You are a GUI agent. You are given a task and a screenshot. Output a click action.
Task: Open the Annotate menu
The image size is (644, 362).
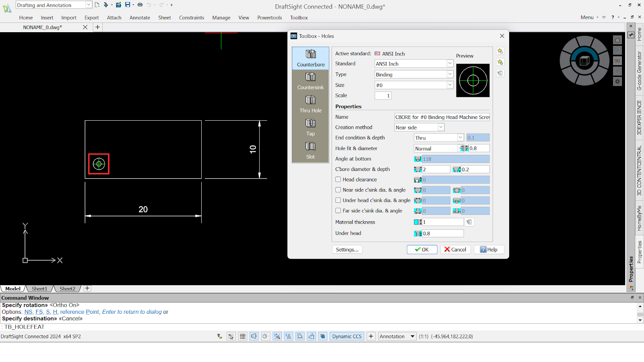(140, 18)
